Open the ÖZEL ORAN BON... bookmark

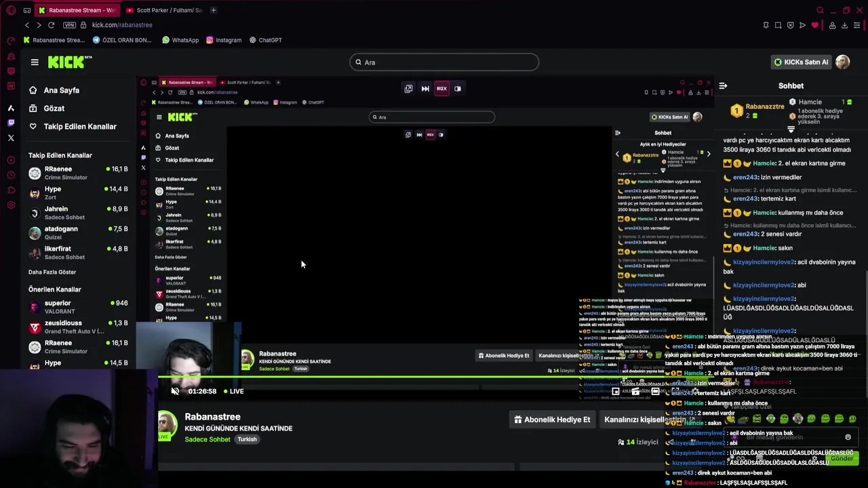tap(122, 40)
